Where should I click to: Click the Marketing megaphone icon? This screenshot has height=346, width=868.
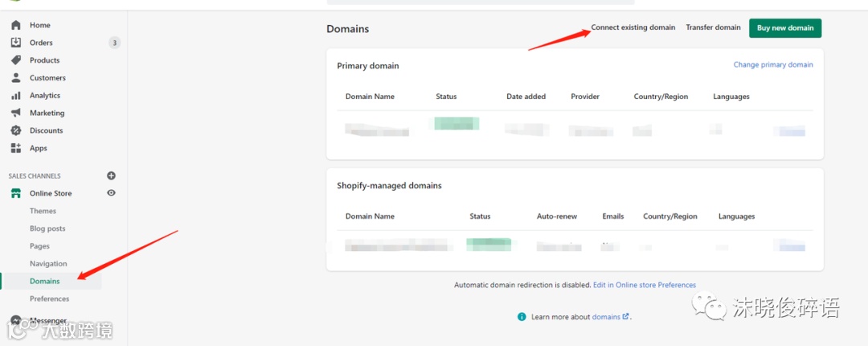coord(16,113)
